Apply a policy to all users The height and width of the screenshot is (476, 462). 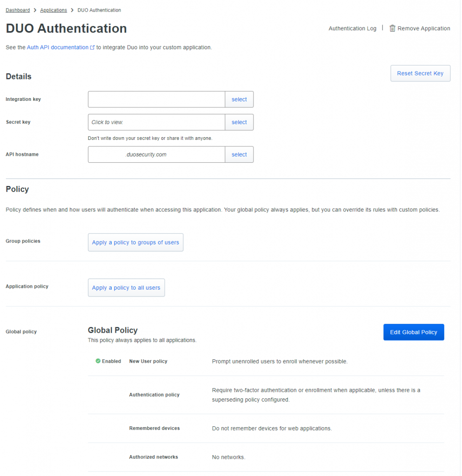coord(127,287)
